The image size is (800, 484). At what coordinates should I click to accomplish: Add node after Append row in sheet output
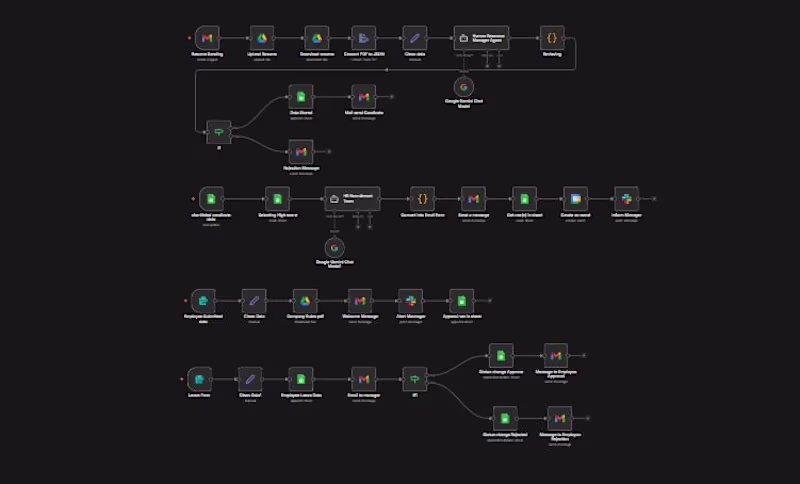tap(490, 301)
